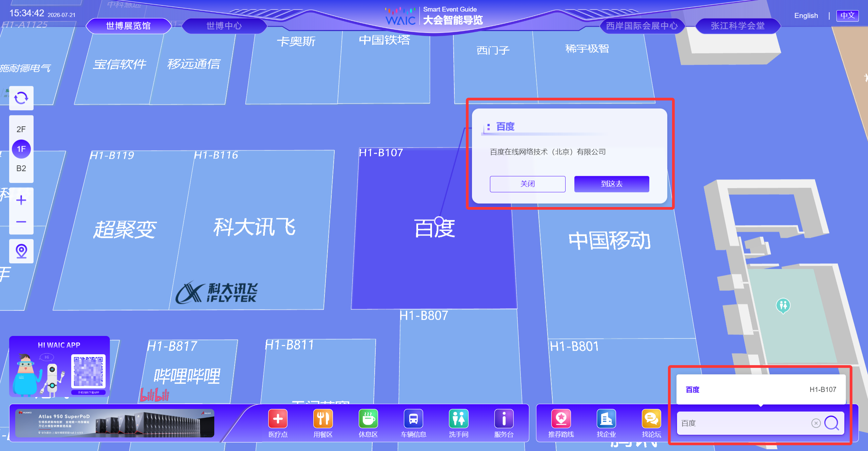The image size is (868, 451).
Task: Click the search magnifier icon
Action: tap(832, 423)
